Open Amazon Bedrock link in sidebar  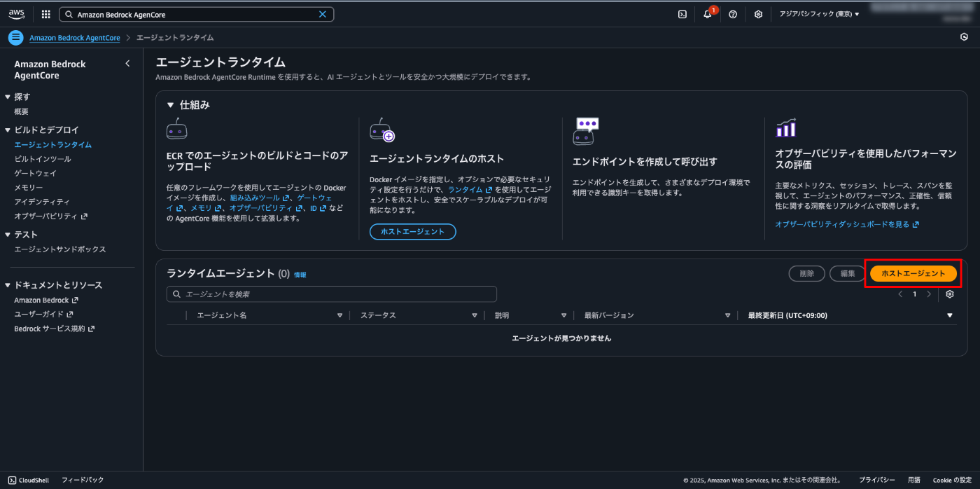point(46,300)
